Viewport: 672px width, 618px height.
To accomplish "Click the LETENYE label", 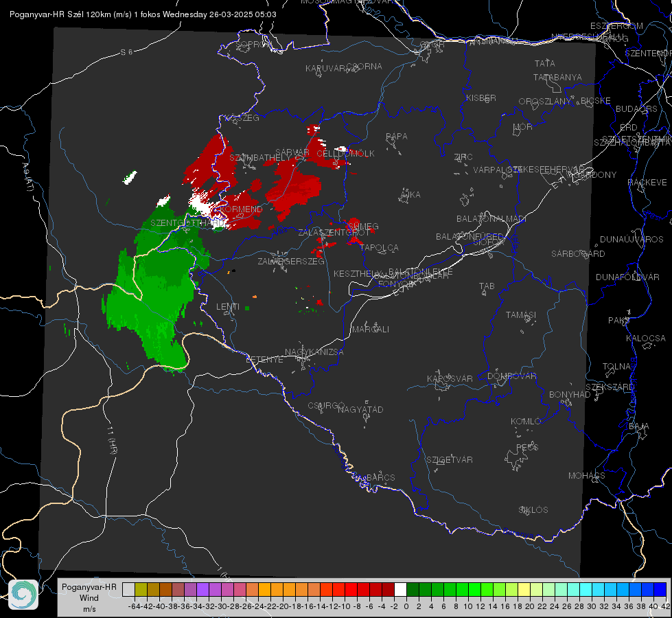I will click(264, 359).
